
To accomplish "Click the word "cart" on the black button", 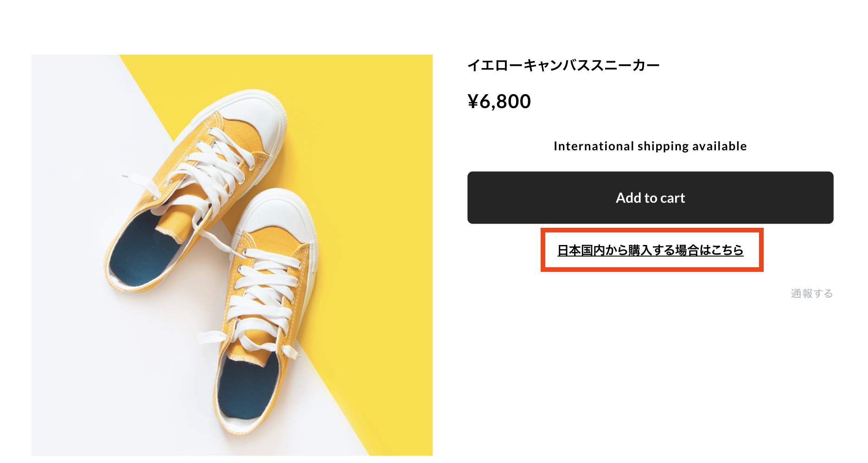I will pos(672,198).
